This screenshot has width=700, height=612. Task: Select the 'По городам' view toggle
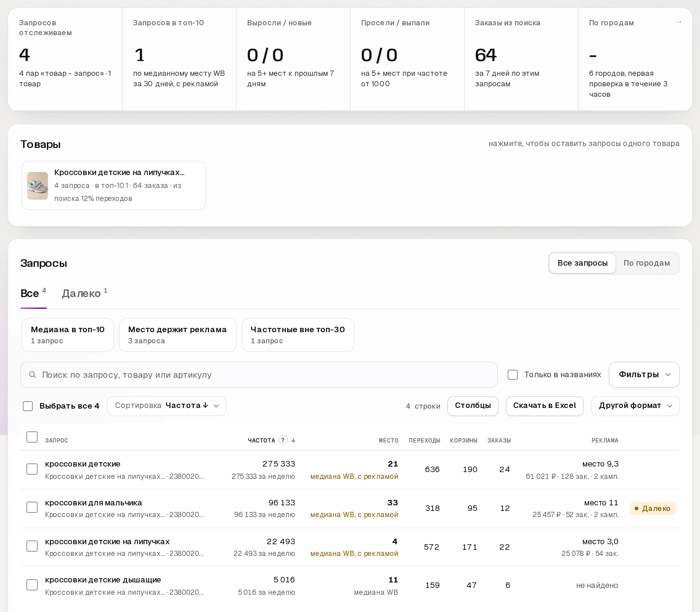coord(646,263)
